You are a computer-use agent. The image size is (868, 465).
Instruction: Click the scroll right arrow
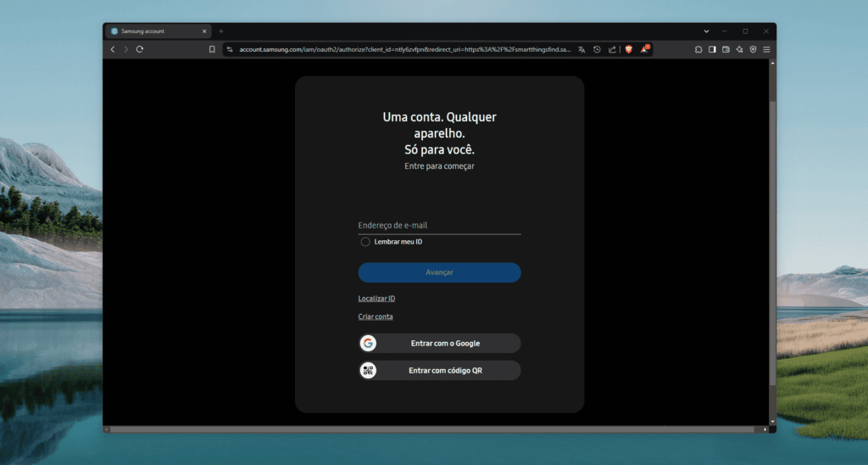click(765, 429)
